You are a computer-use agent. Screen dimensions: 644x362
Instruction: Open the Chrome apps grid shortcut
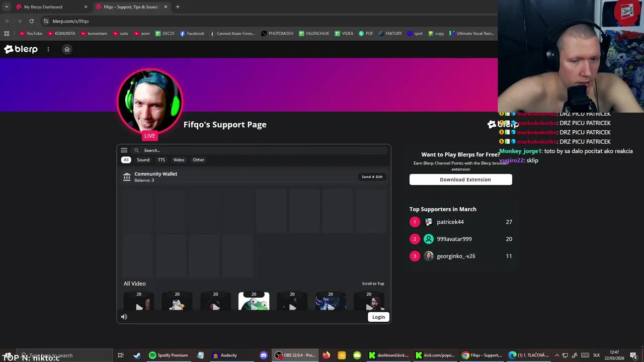tap(7, 34)
